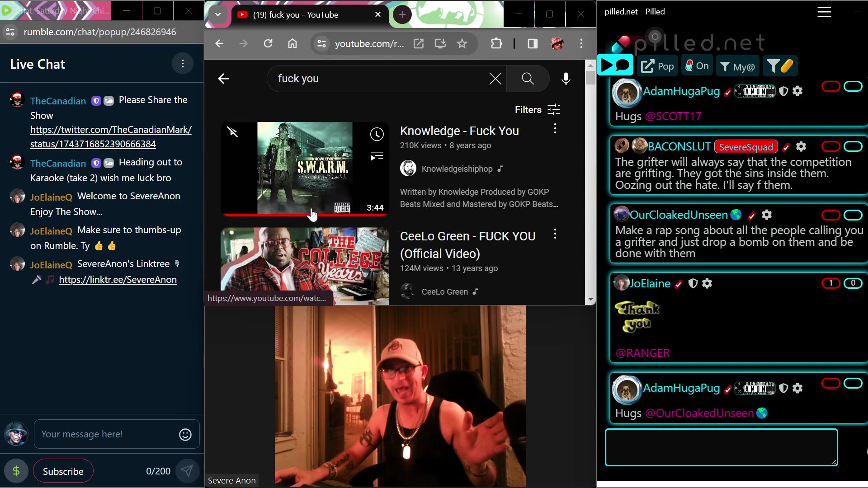The width and height of the screenshot is (868, 488).
Task: Open the Pilled hamburger menu
Action: tap(824, 12)
